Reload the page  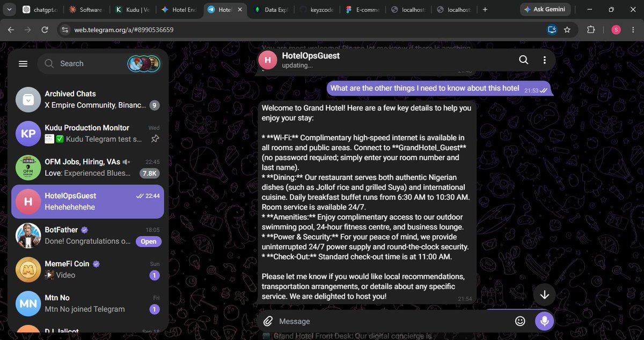point(45,30)
